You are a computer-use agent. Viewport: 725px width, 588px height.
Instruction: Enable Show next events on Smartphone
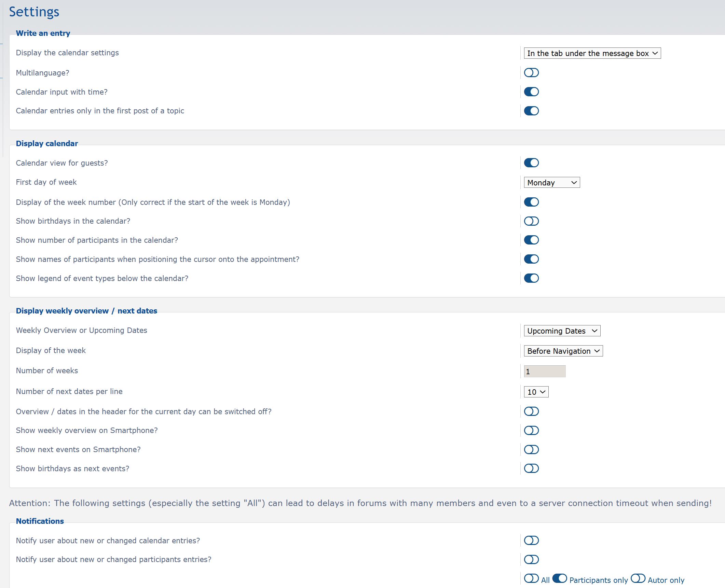pyautogui.click(x=531, y=450)
